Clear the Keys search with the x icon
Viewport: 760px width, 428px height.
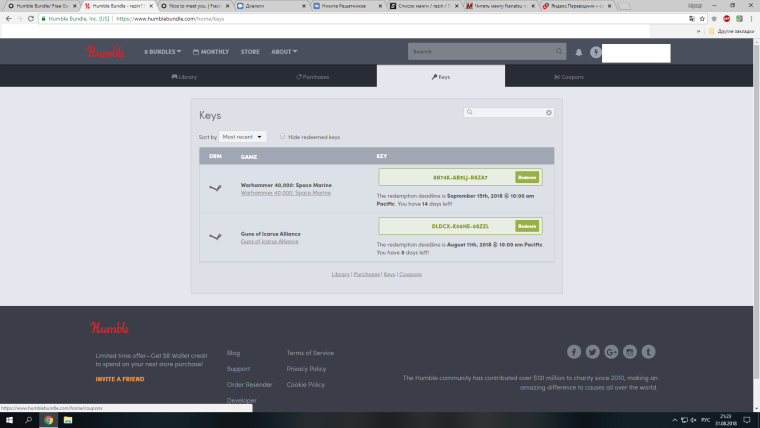coord(549,112)
